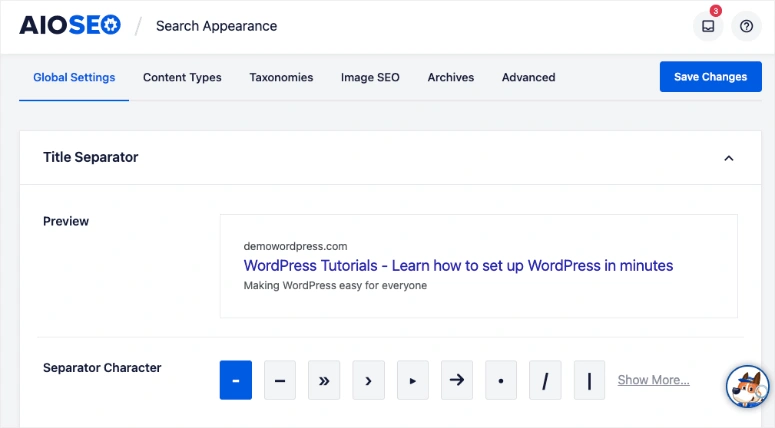Screen dimensions: 775x428
Task: Pick the vertical pipe separator
Action: [589, 380]
